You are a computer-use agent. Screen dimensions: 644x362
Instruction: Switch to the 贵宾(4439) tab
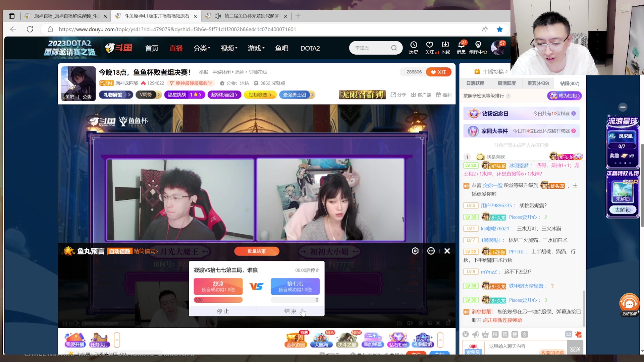[x=538, y=83]
